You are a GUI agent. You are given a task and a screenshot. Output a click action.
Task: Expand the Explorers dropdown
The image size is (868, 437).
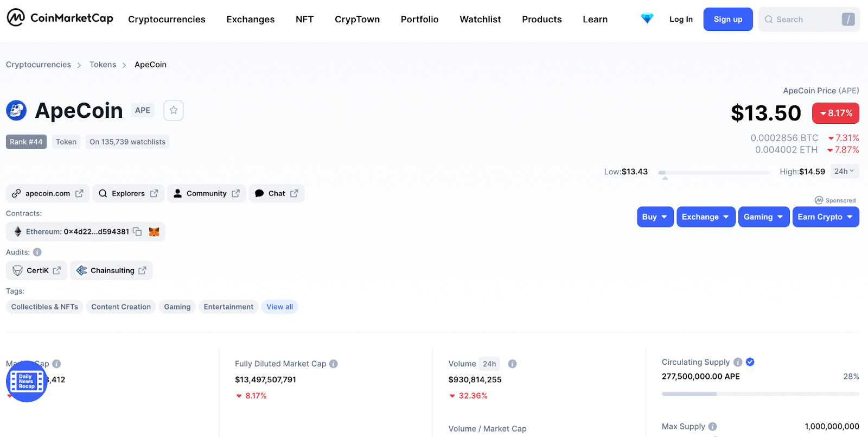coord(128,193)
